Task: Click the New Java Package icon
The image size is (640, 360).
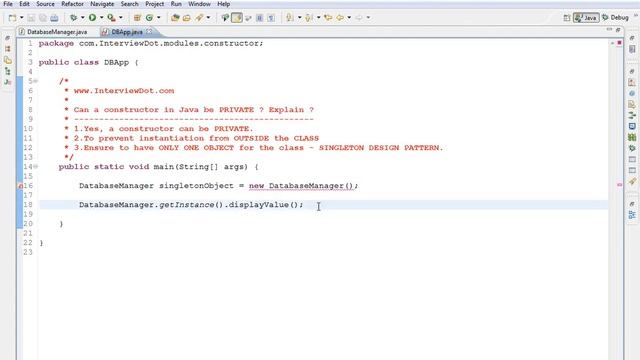Action: [138, 18]
